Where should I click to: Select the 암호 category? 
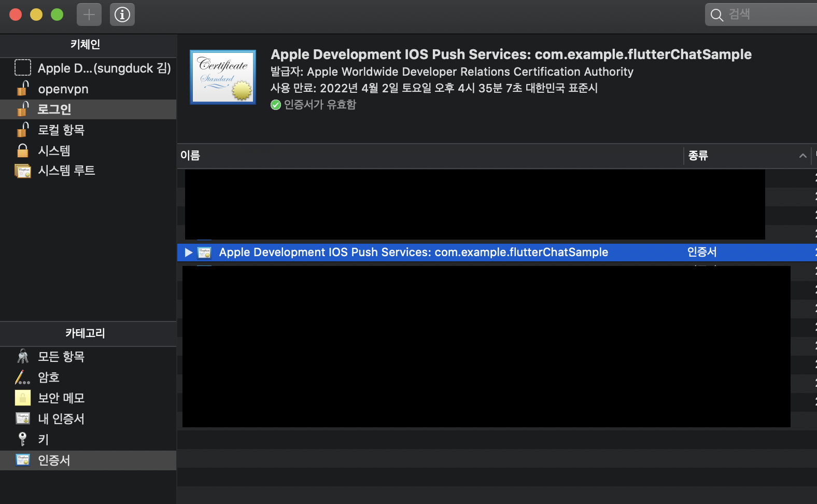(x=88, y=377)
